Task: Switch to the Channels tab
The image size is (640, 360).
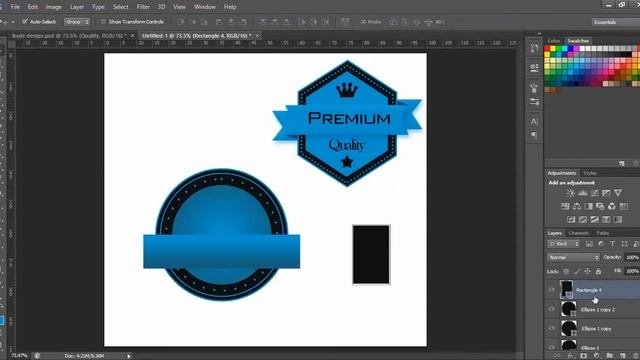Action: pos(578,233)
